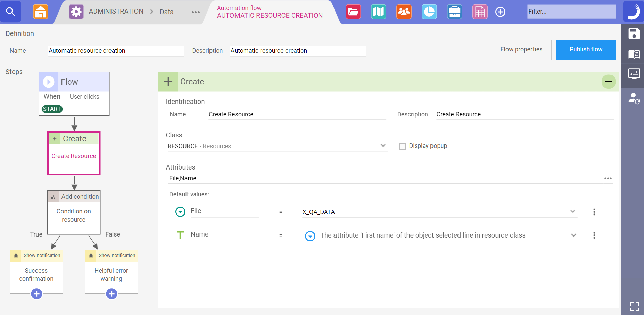Click the flow Description input field
The image size is (644, 315).
click(298, 51)
